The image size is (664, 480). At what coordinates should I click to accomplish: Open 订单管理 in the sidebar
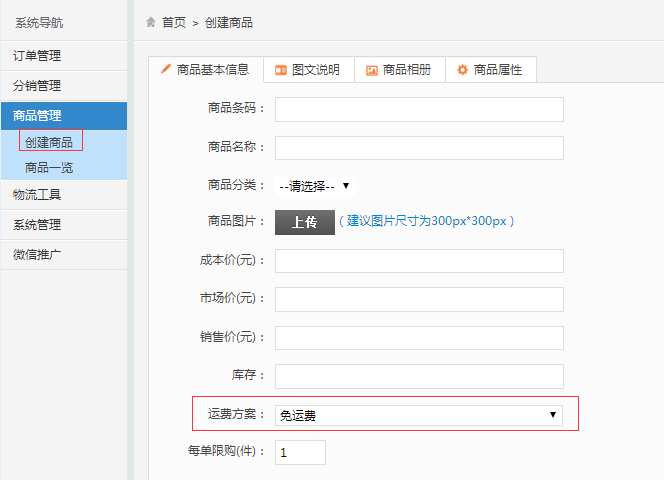point(37,56)
